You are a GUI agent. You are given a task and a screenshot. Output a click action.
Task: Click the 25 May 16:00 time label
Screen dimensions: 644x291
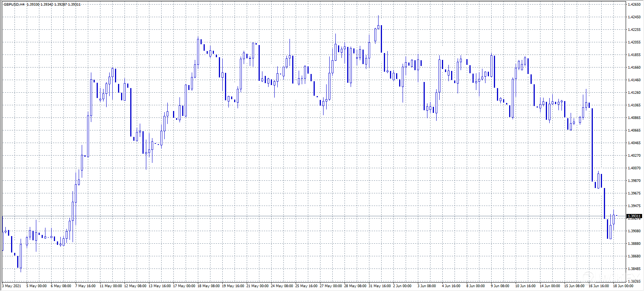click(x=306, y=286)
